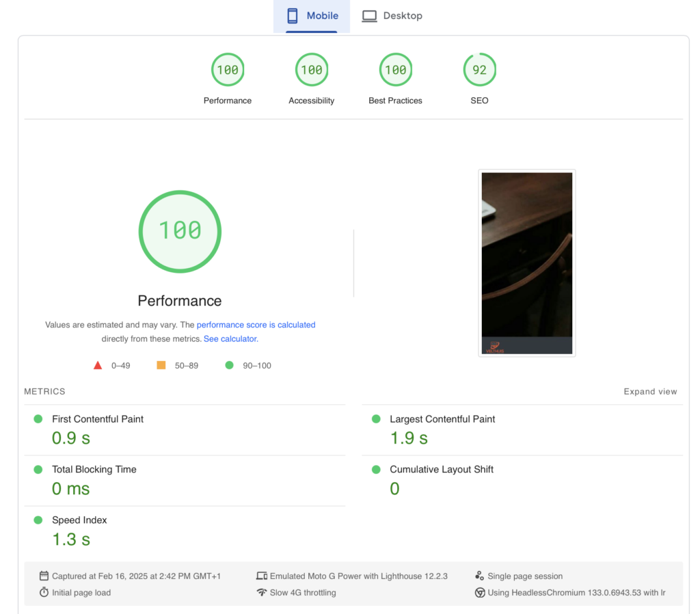
Task: Open the Best Practices score gauge
Action: click(396, 70)
